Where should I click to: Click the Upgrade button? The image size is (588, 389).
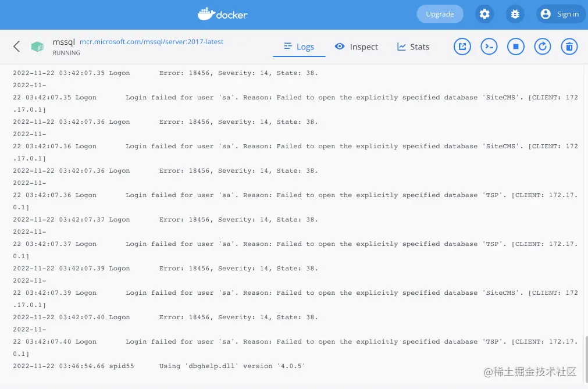(x=440, y=14)
